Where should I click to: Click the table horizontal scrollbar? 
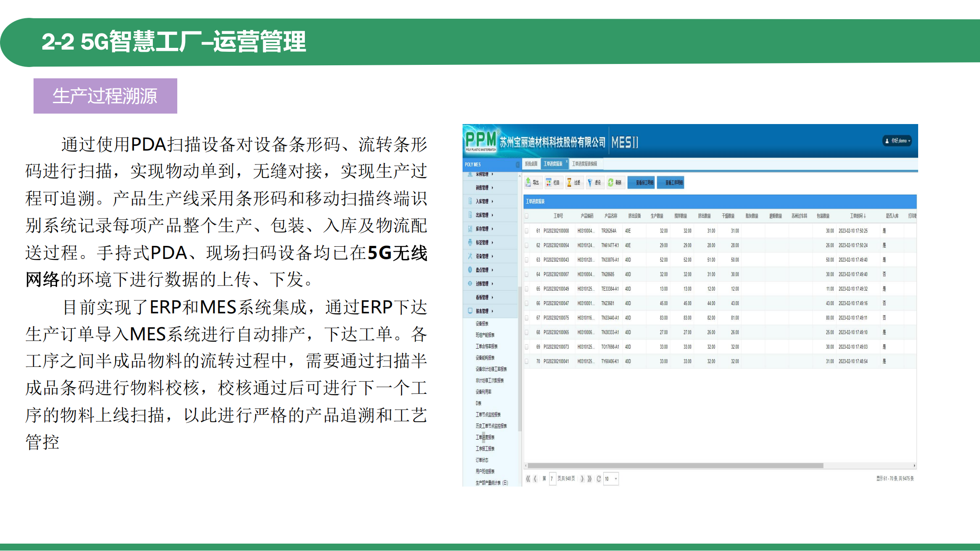(x=675, y=466)
